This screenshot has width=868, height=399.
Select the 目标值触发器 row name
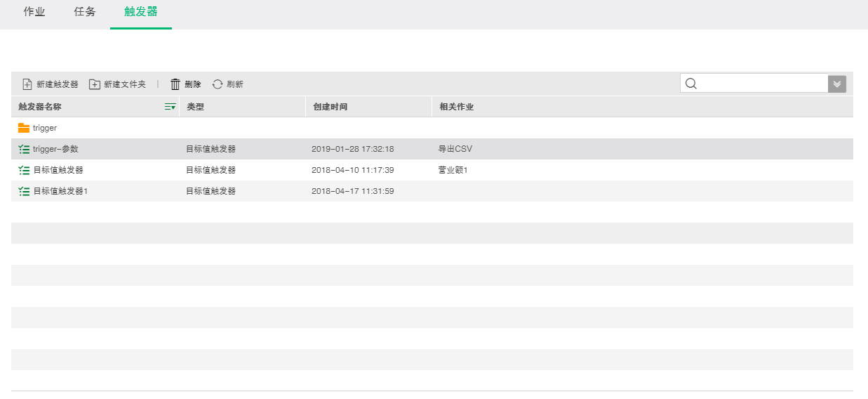tap(58, 170)
